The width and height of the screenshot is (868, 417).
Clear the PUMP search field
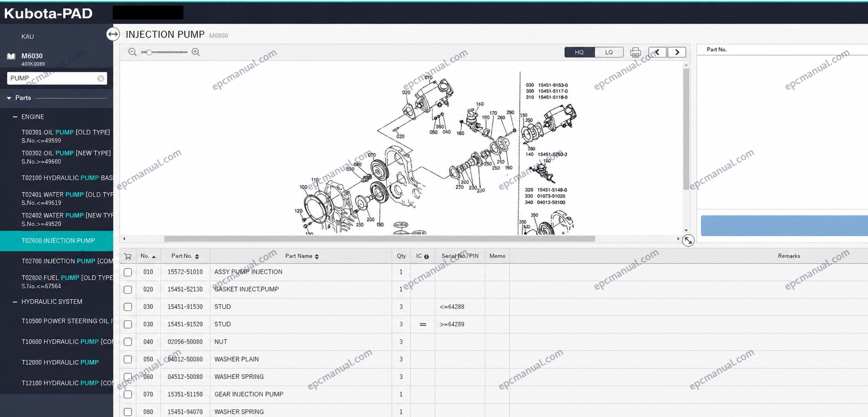(101, 79)
